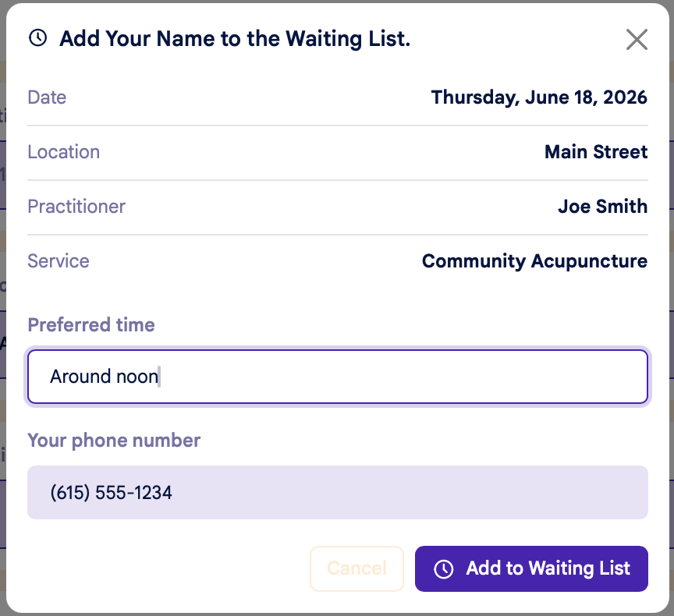Screen dimensions: 674x616
Task: Place cursor after 'Around noon' text
Action: pyautogui.click(x=159, y=377)
